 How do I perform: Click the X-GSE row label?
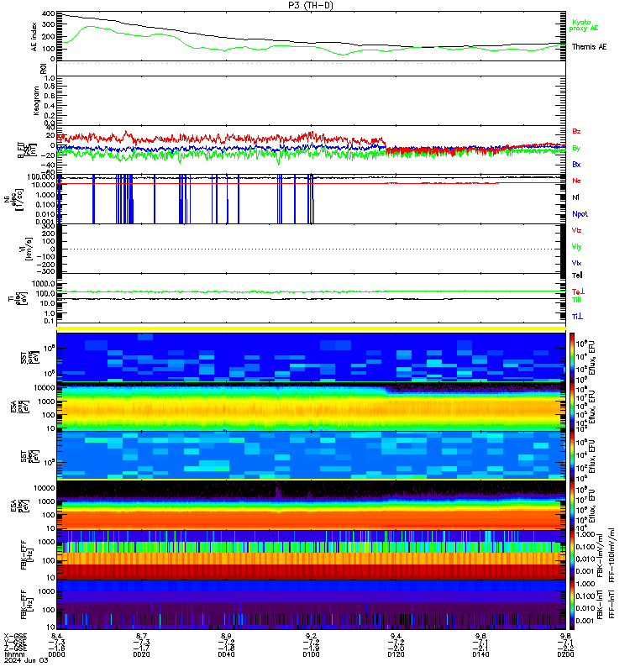15,636
